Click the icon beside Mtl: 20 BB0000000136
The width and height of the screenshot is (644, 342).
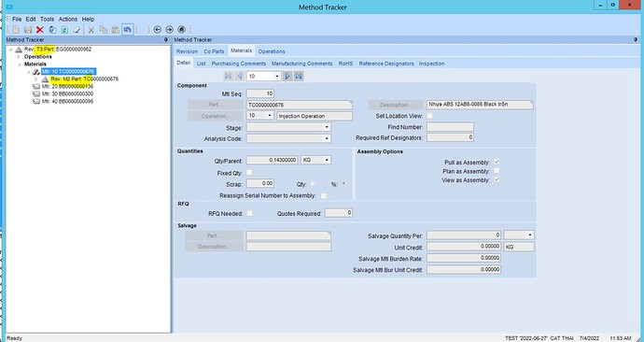(x=35, y=86)
